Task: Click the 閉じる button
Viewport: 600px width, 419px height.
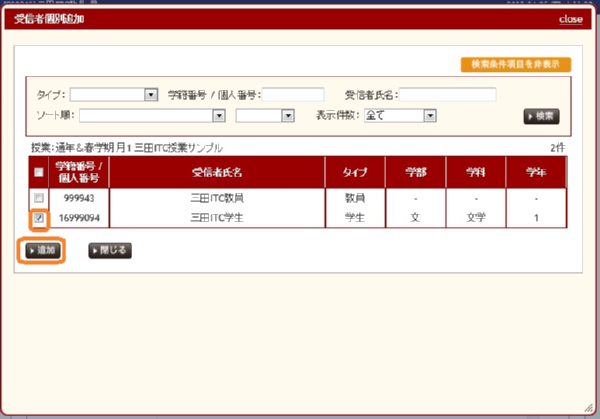Action: pos(110,250)
